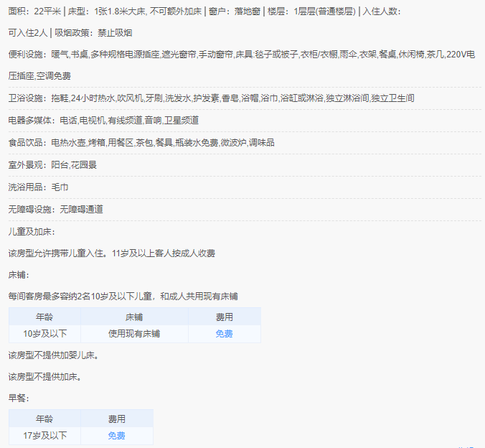Click the 卫浴设施 label
This screenshot has width=485, height=448.
click(25, 98)
